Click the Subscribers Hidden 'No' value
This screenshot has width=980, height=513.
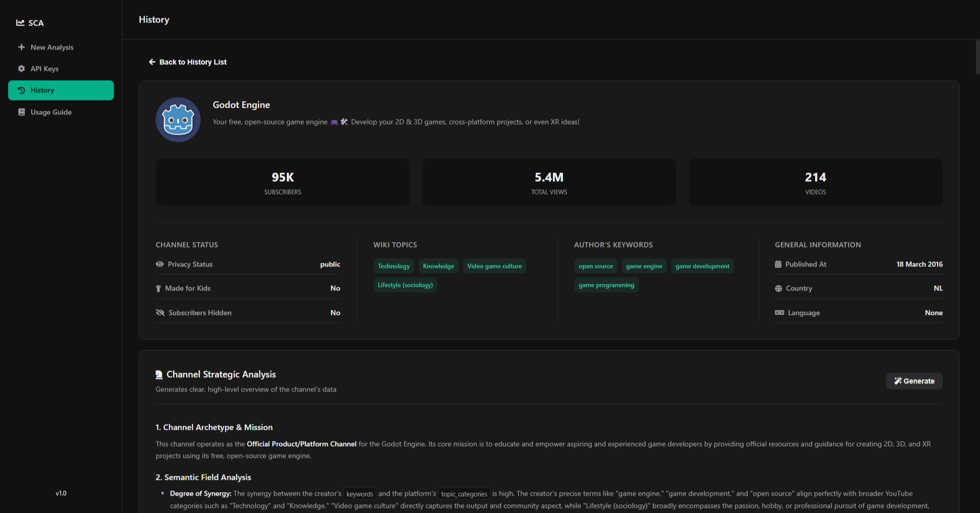(335, 312)
